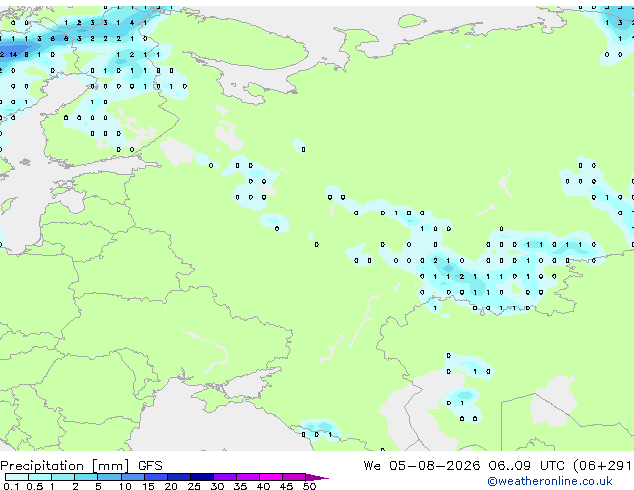Click the '14' precipitation value on the map
Screen dimensions: 634x490
pyautogui.click(x=13, y=55)
